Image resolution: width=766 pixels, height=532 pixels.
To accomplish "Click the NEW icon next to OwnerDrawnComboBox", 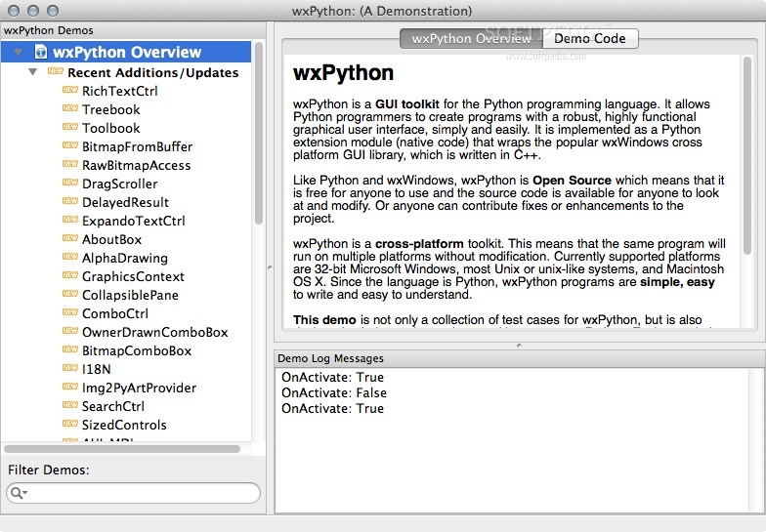I will (70, 331).
